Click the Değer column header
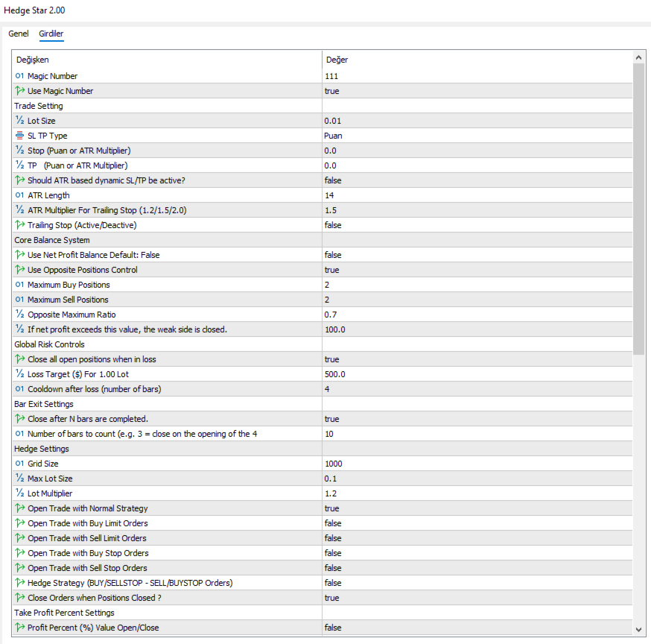Viewport: 651px width, 644px height. click(x=337, y=60)
